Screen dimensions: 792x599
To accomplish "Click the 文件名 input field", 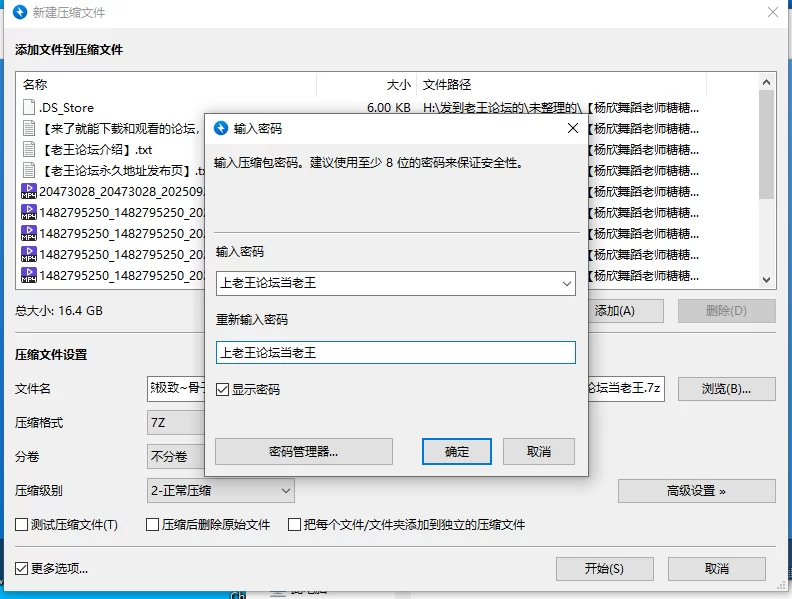I will tap(176, 389).
